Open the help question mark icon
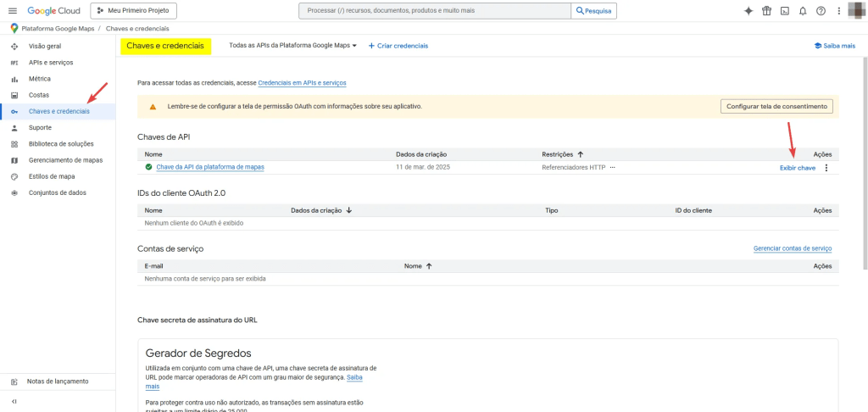This screenshot has height=412, width=868. (821, 11)
